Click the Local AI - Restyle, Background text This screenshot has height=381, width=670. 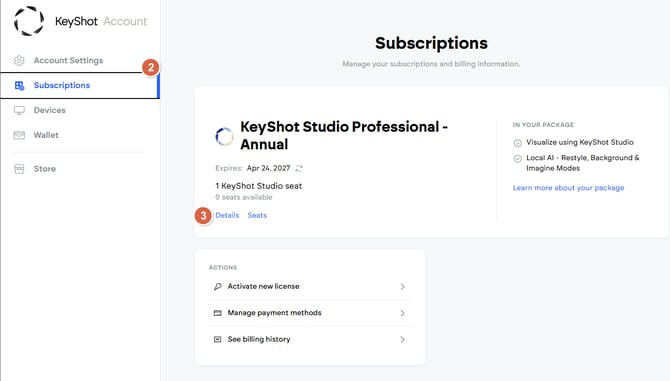click(x=583, y=163)
